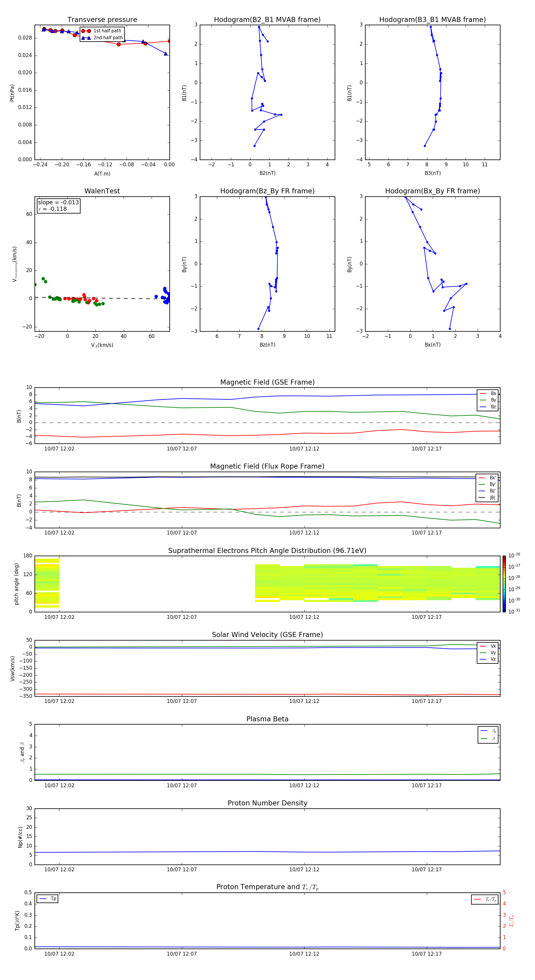Click the |B| entry in Flux Rope legend
This screenshot has height=980, width=535.
click(487, 498)
